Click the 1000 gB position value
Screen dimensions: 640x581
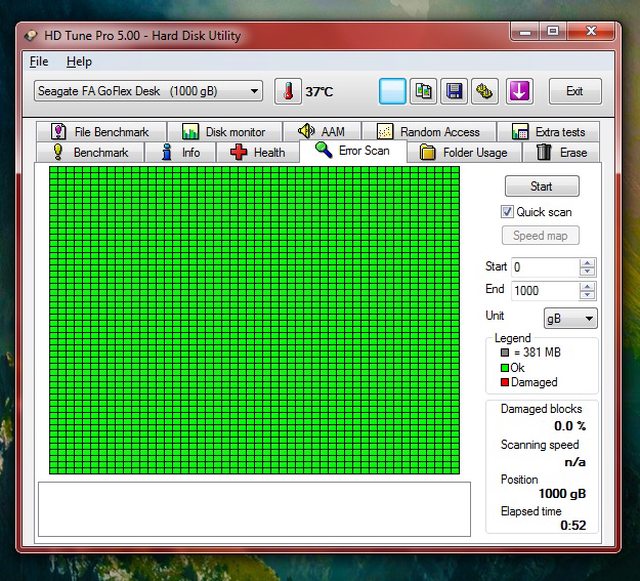click(x=562, y=494)
